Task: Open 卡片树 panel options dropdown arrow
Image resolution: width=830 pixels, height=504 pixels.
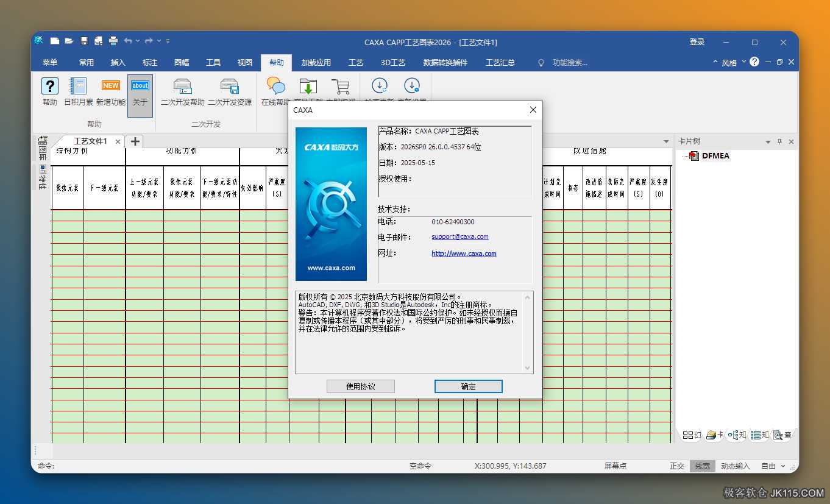Action: click(x=768, y=142)
